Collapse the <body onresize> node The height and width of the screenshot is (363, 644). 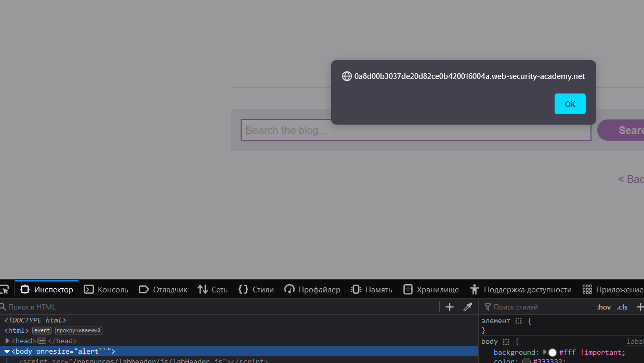click(7, 352)
